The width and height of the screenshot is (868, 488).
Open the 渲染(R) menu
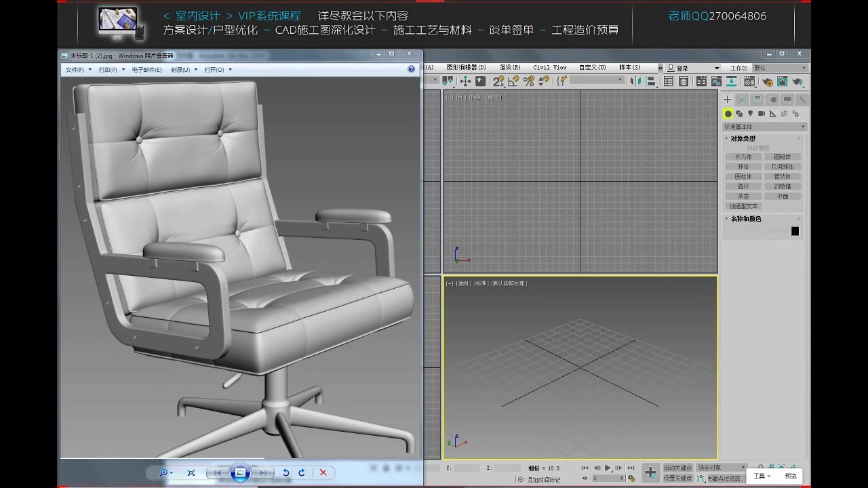tap(510, 68)
